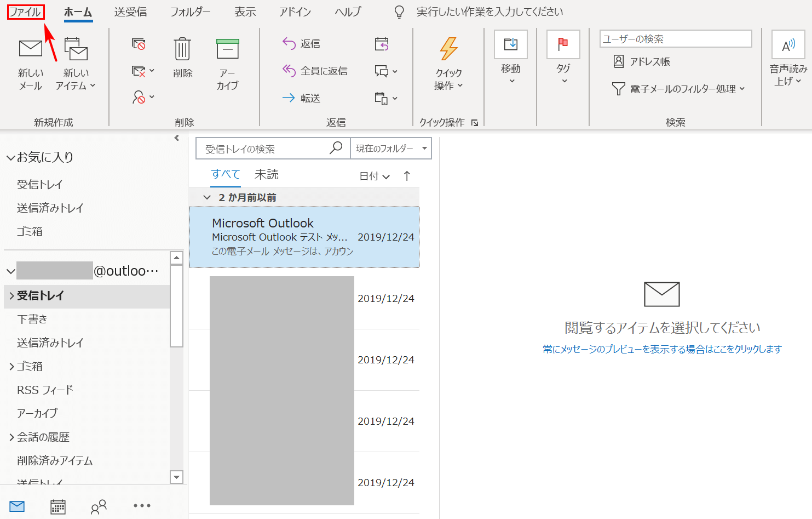Reverse sort order arrow
The height and width of the screenshot is (519, 812).
point(407,176)
